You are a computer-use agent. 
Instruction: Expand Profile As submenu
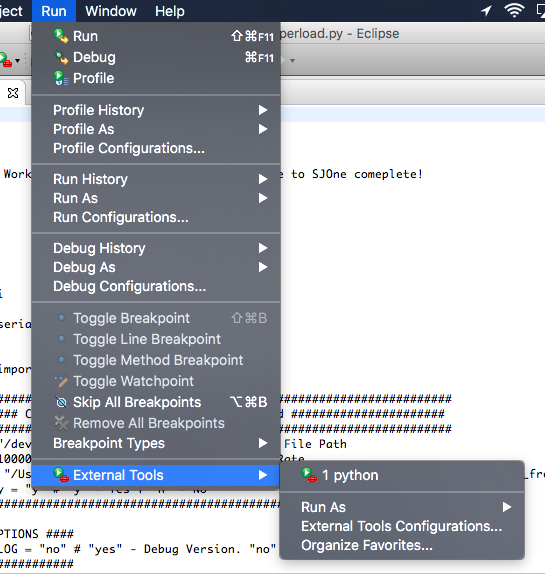156,129
